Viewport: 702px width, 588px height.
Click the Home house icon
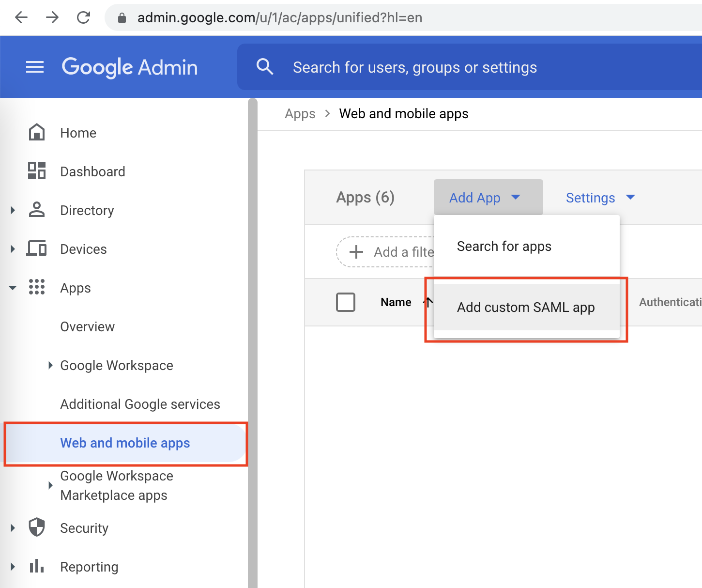click(x=37, y=132)
